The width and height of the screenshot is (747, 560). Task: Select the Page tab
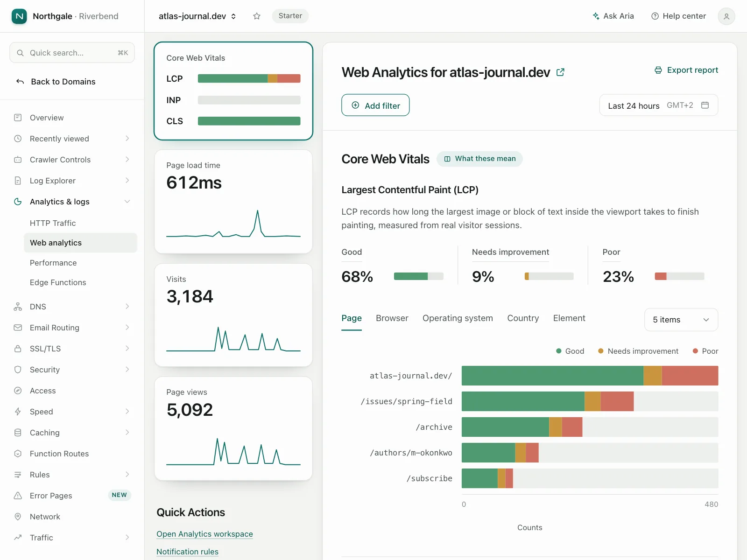pos(352,318)
